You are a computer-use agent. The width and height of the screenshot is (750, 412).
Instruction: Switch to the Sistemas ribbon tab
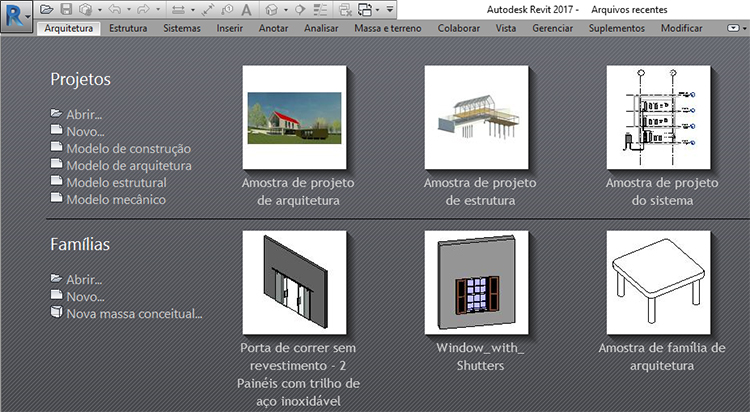[x=182, y=28]
